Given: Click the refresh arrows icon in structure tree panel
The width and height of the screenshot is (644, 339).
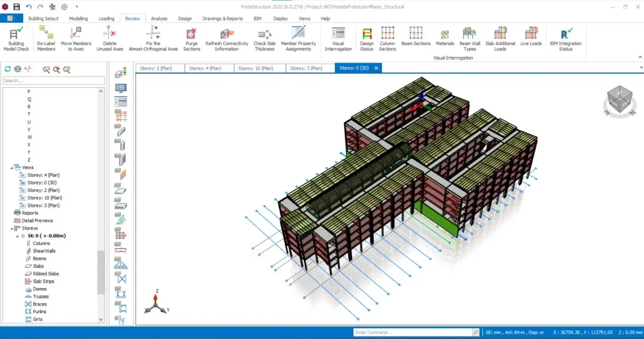Looking at the screenshot, I should (x=8, y=69).
